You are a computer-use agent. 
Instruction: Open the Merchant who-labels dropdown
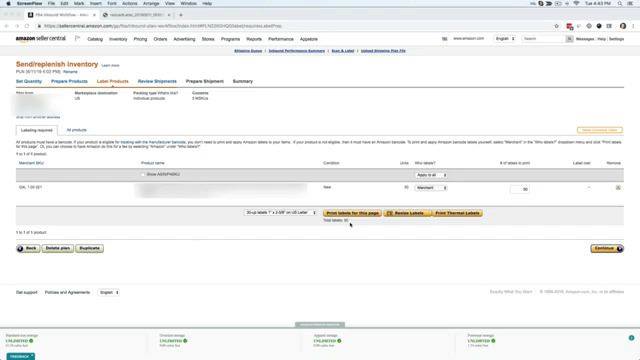point(431,188)
